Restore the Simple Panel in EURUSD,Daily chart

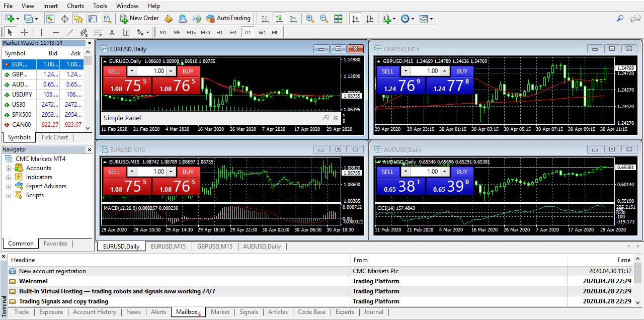point(326,118)
